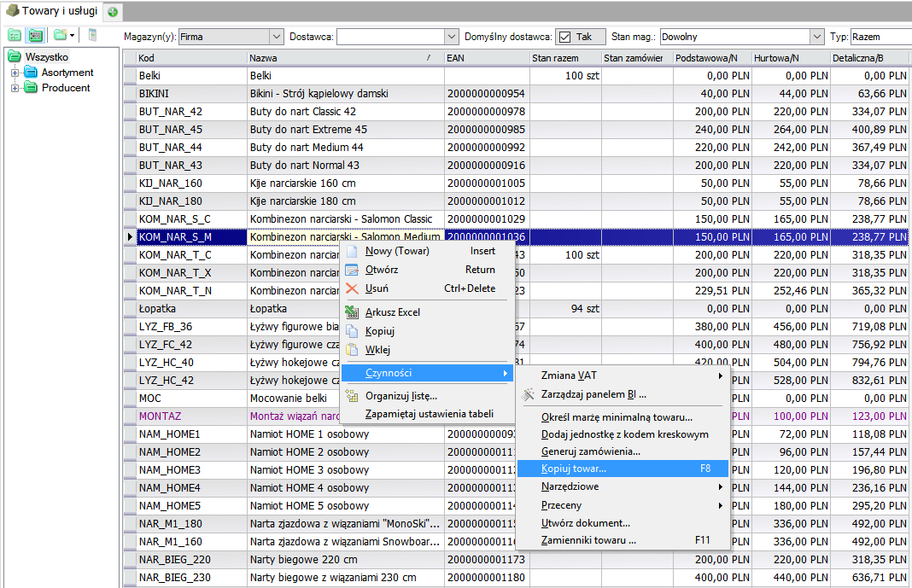Switch to the Towary i usługi tab

pyautogui.click(x=52, y=11)
